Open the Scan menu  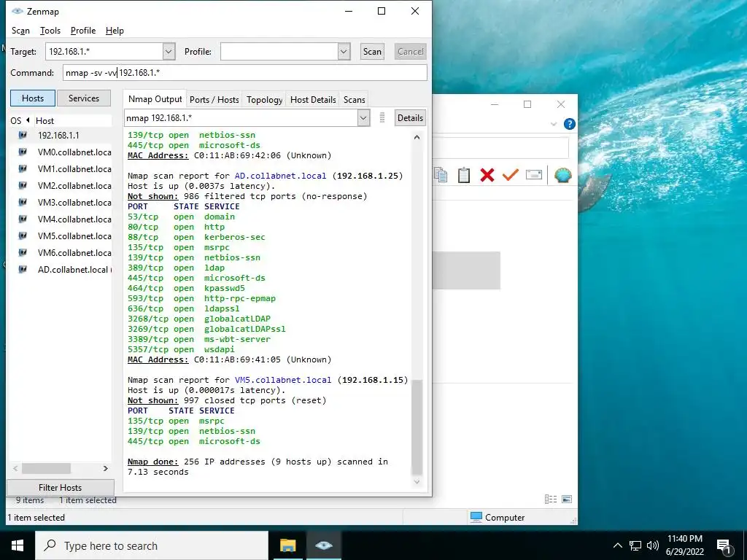(x=20, y=31)
